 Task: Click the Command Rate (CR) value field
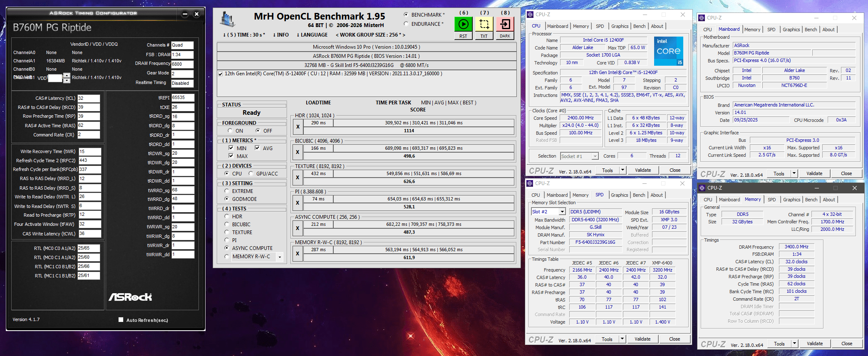89,135
